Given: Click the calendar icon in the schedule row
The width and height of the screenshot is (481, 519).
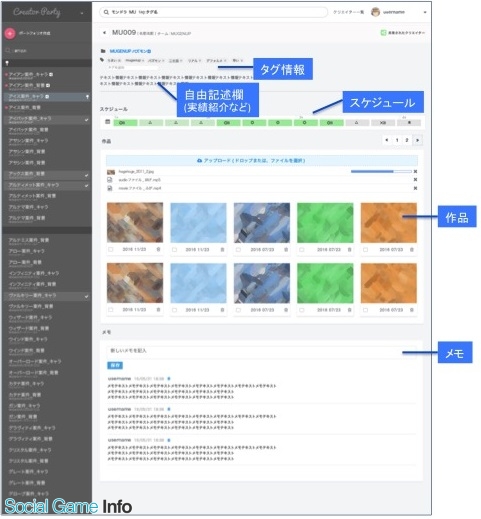Looking at the screenshot, I should pyautogui.click(x=108, y=122).
